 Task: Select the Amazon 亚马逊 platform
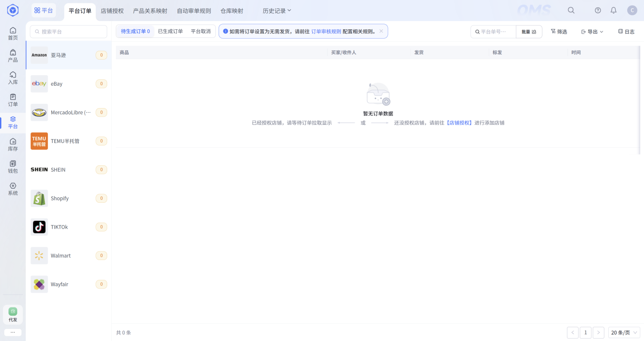[x=69, y=55]
